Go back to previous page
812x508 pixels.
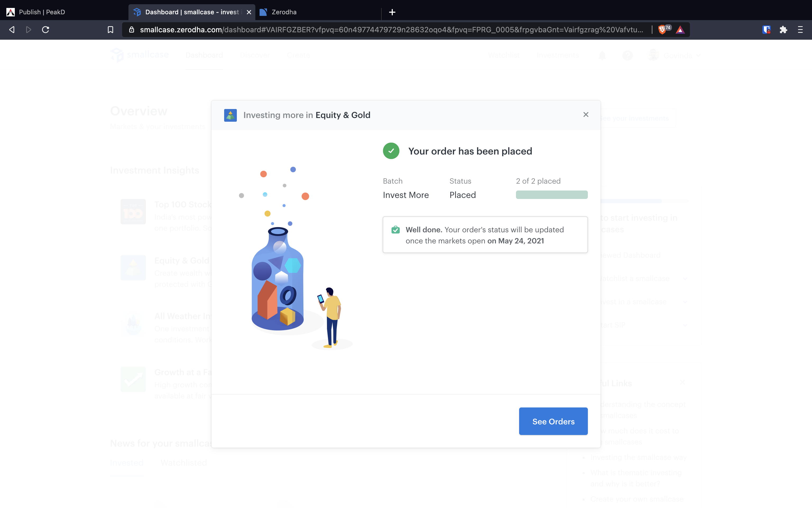(x=12, y=30)
